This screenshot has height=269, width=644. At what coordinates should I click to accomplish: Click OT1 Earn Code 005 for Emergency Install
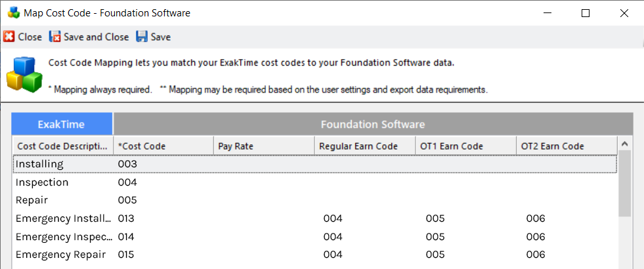click(x=435, y=218)
